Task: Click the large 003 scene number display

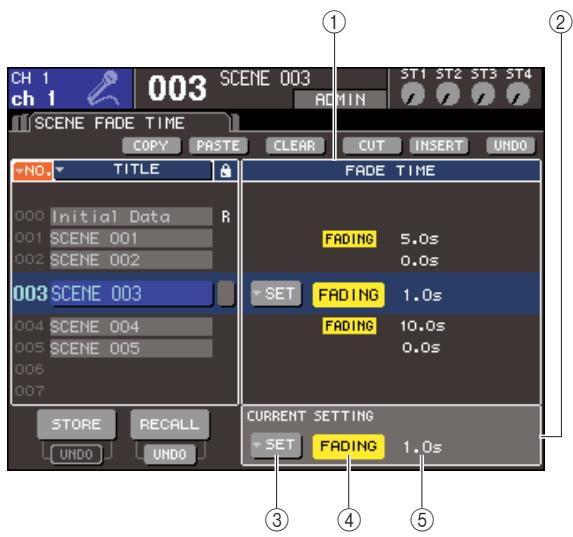Action: [x=177, y=88]
